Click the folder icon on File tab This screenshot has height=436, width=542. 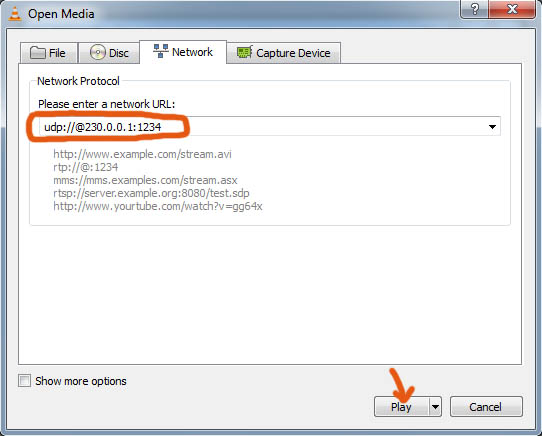[38, 53]
